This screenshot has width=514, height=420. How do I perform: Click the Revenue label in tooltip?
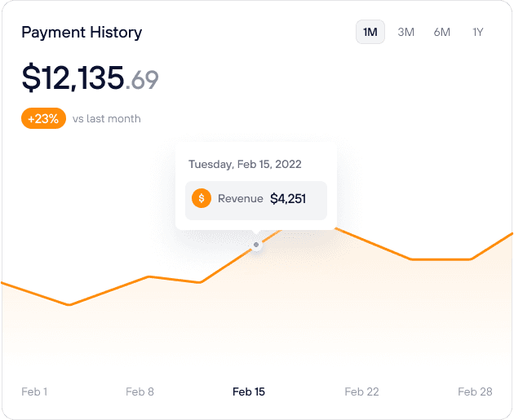(x=241, y=198)
